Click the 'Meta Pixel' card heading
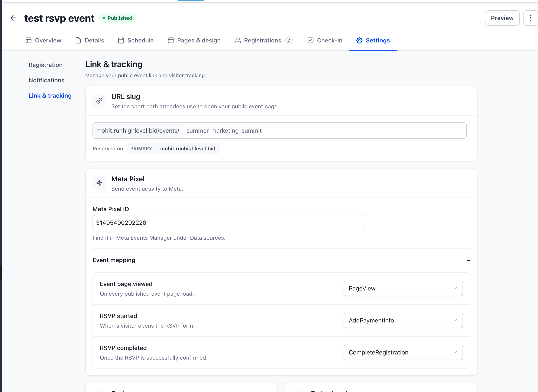The width and height of the screenshot is (538, 392). [128, 179]
